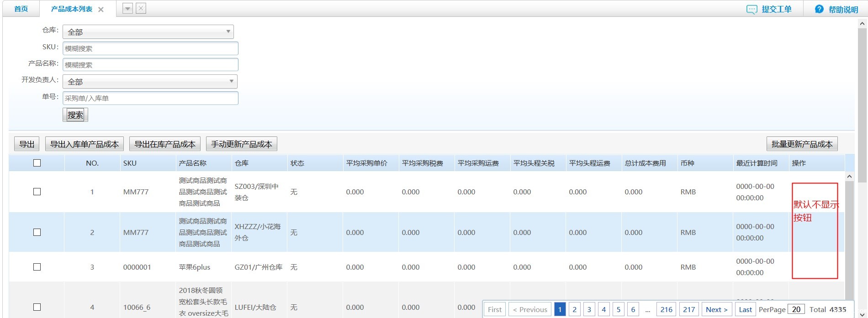868x318 pixels.
Task: Click 导出入库单产品成本 button
Action: pyautogui.click(x=85, y=144)
